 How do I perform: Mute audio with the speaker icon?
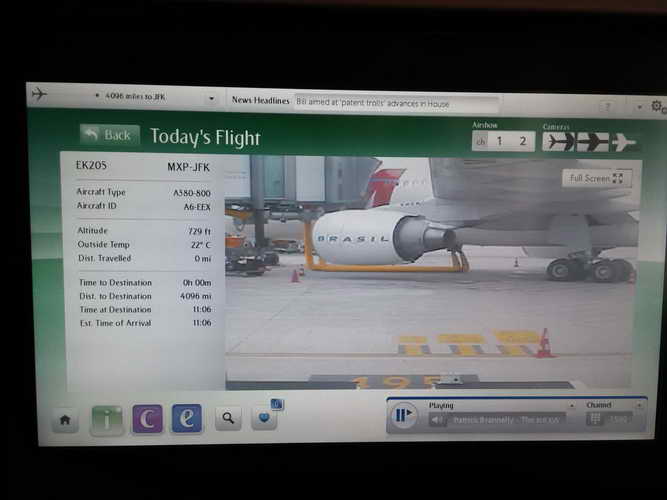[437, 420]
